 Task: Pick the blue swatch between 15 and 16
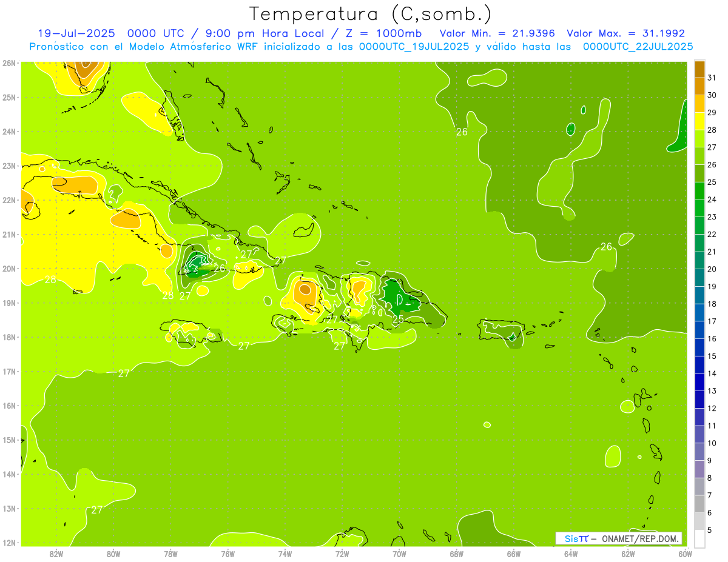(700, 347)
